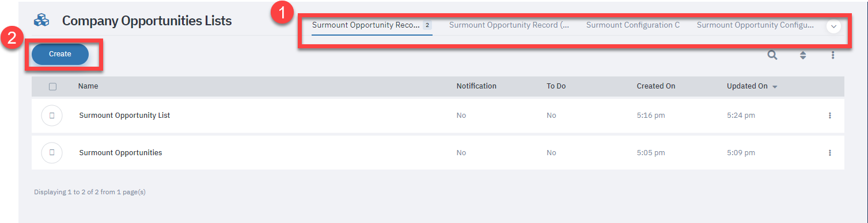The width and height of the screenshot is (868, 223).
Task: Open the Surmount Opportunities record
Action: (x=120, y=153)
